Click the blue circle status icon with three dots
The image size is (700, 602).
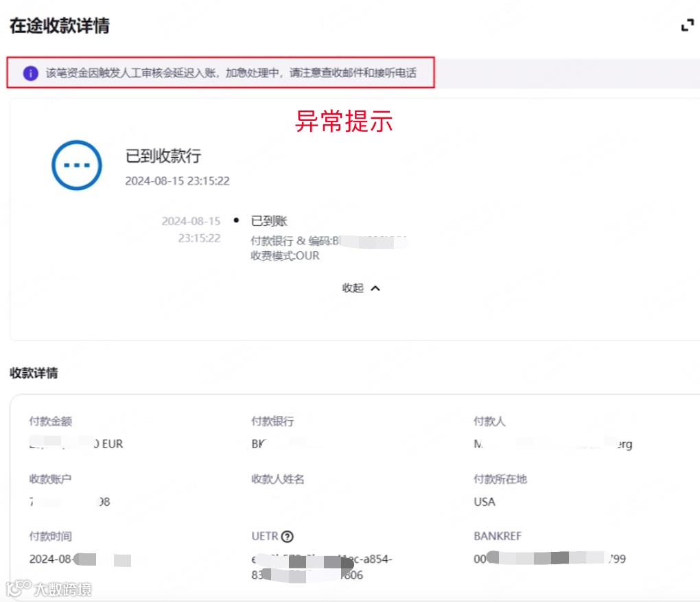75,165
